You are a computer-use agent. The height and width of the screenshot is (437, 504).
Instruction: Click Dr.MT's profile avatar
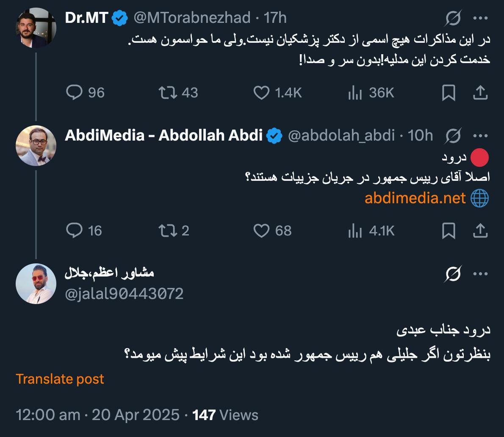[36, 28]
